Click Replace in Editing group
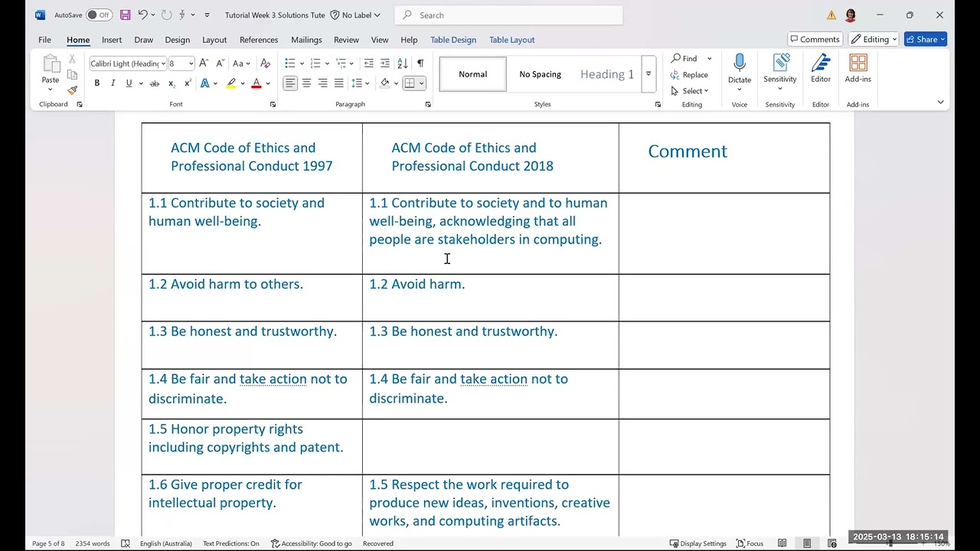This screenshot has height=551, width=980. pos(689,75)
